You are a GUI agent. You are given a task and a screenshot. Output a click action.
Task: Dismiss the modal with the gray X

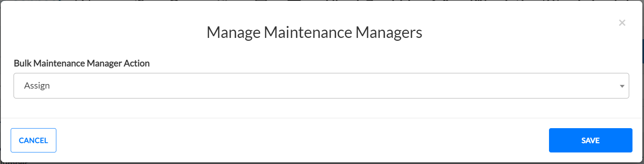point(622,23)
